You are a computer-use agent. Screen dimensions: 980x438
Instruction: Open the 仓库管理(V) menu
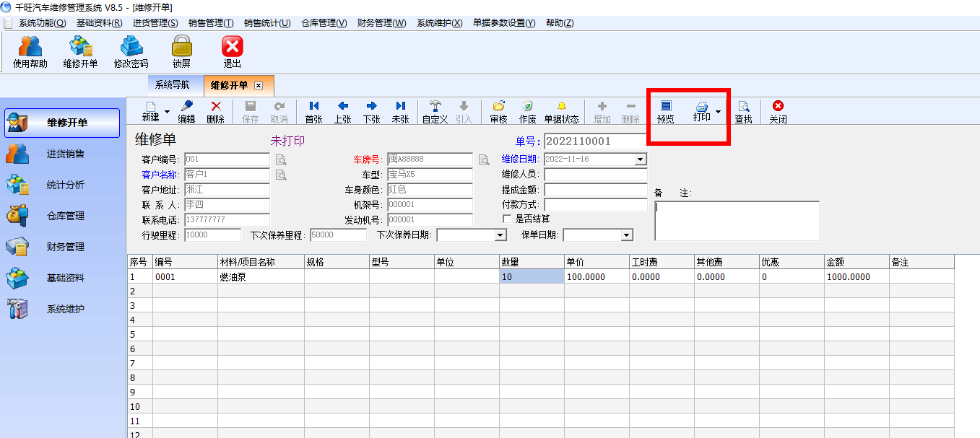click(324, 23)
